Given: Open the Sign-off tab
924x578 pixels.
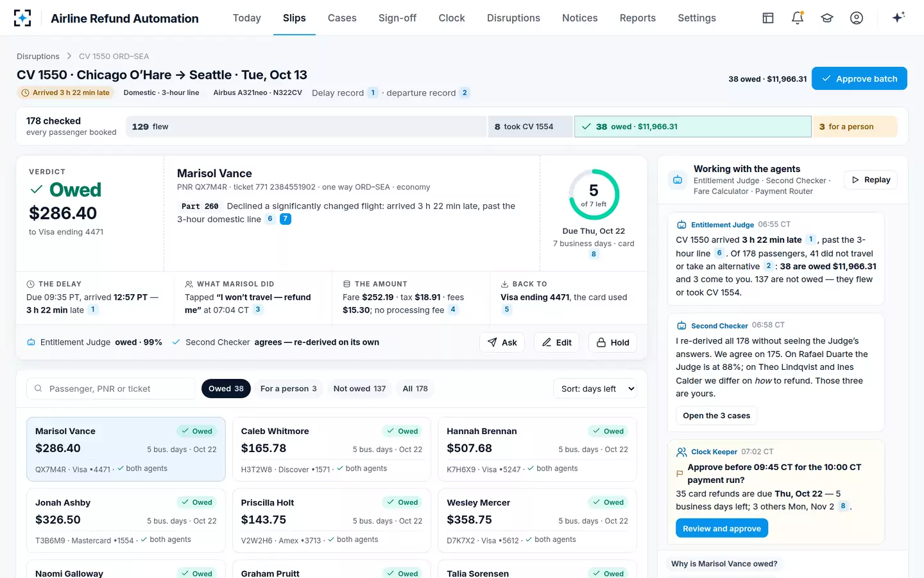Looking at the screenshot, I should [x=397, y=18].
